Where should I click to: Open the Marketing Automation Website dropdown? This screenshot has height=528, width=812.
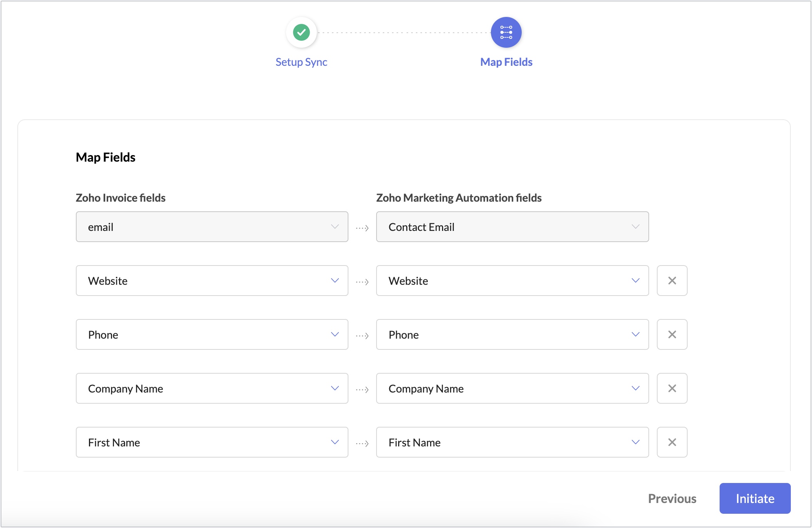[512, 281]
